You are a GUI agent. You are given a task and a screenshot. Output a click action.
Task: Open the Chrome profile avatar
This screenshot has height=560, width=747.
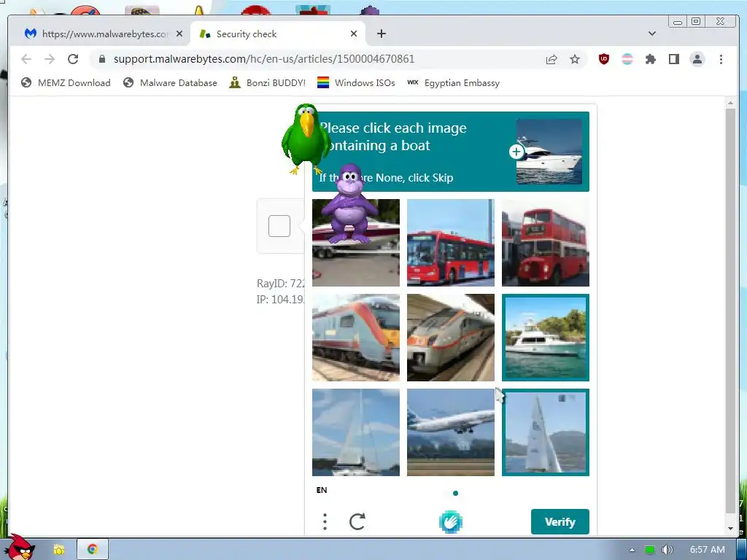(697, 59)
